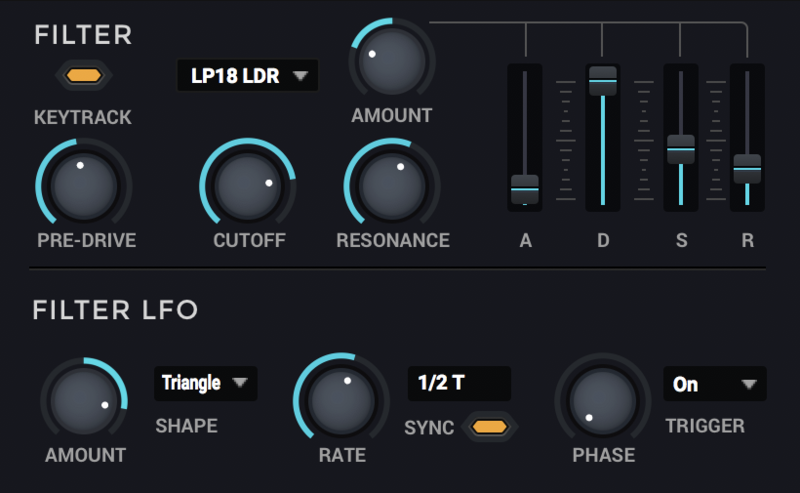Disable the LFO Sync toggle

489,427
